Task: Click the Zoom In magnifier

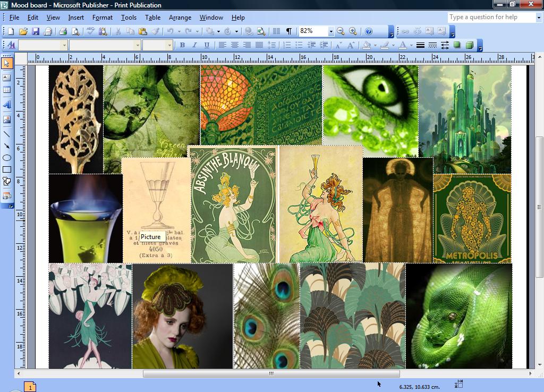Action: click(353, 31)
